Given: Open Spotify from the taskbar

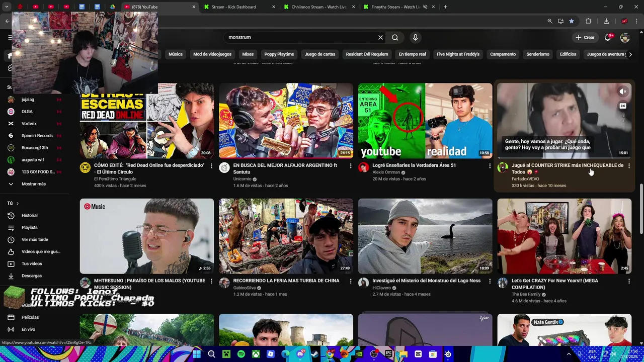Looking at the screenshot, I should pyautogui.click(x=241, y=354).
